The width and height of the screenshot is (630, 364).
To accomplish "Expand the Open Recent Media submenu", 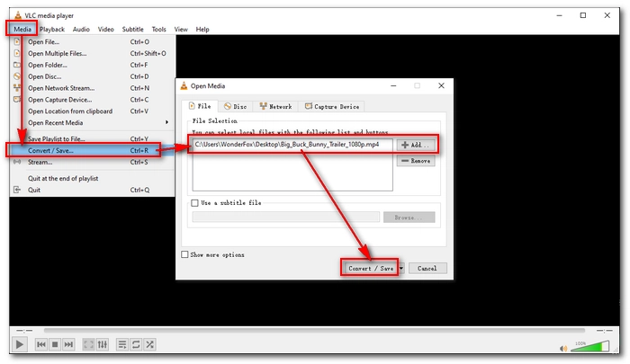I will click(x=93, y=123).
